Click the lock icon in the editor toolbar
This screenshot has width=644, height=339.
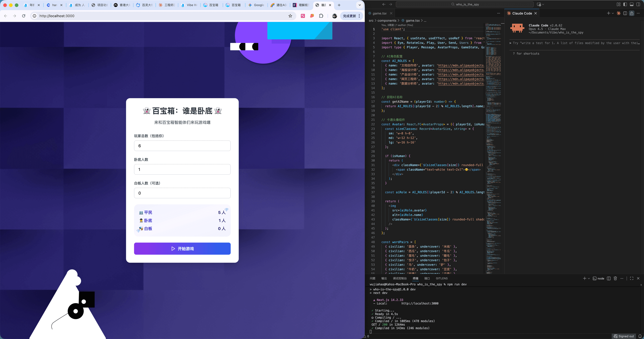(632, 13)
